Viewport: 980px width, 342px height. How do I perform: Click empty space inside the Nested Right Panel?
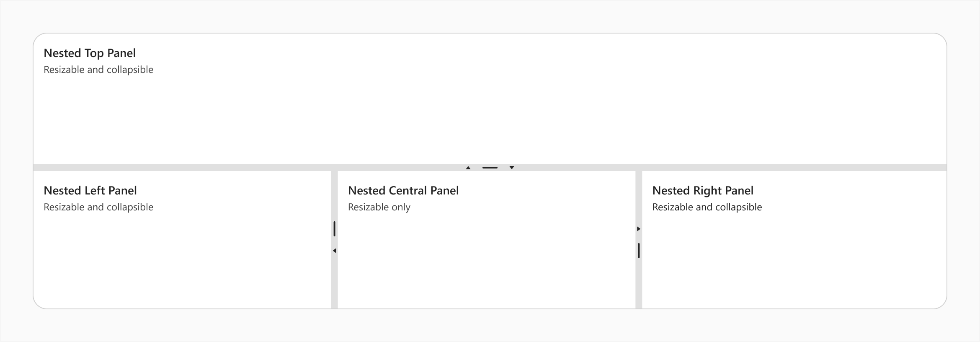tap(792, 264)
